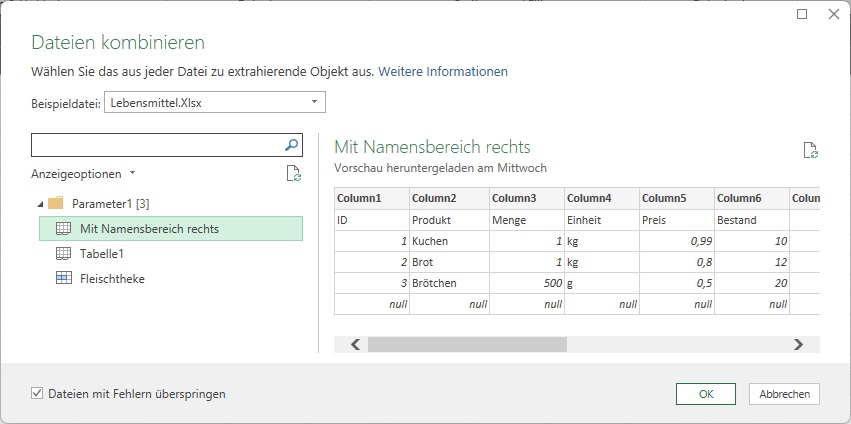Click into the navigator search field
This screenshot has width=851, height=424.
click(x=157, y=145)
